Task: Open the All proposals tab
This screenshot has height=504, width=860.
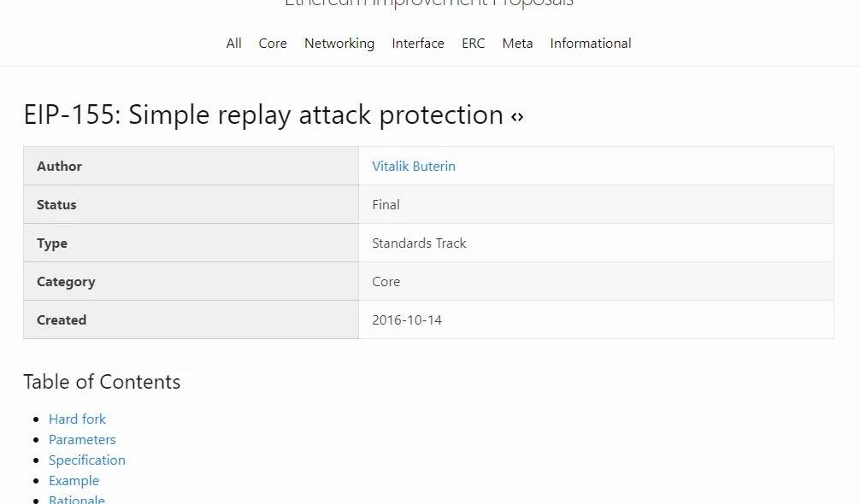Action: pos(233,44)
